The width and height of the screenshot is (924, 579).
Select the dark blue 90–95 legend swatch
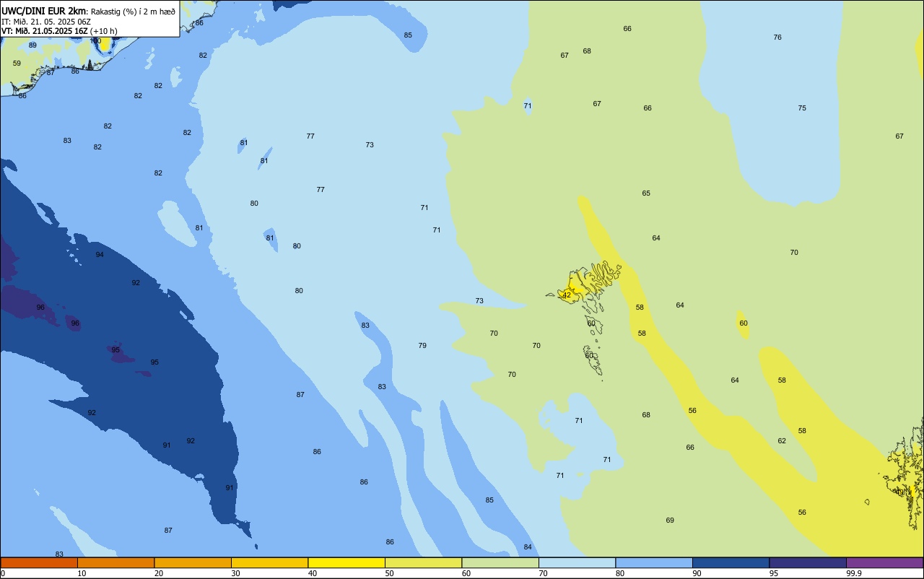tap(731, 562)
